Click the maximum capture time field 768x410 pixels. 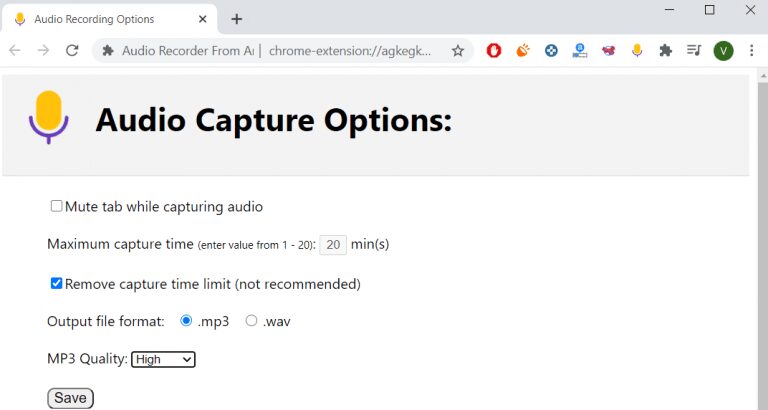click(x=333, y=244)
